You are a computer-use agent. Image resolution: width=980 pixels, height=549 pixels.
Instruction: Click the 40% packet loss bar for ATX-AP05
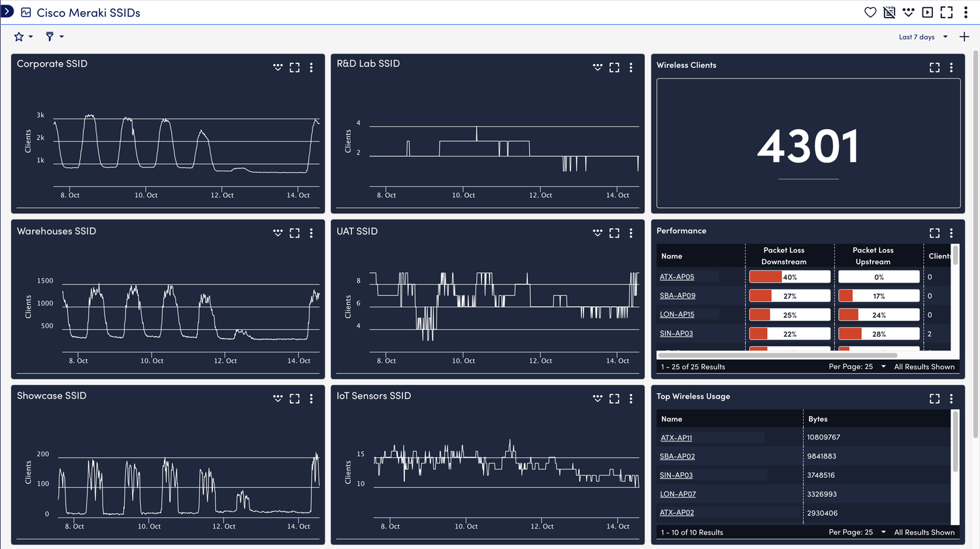pos(789,276)
